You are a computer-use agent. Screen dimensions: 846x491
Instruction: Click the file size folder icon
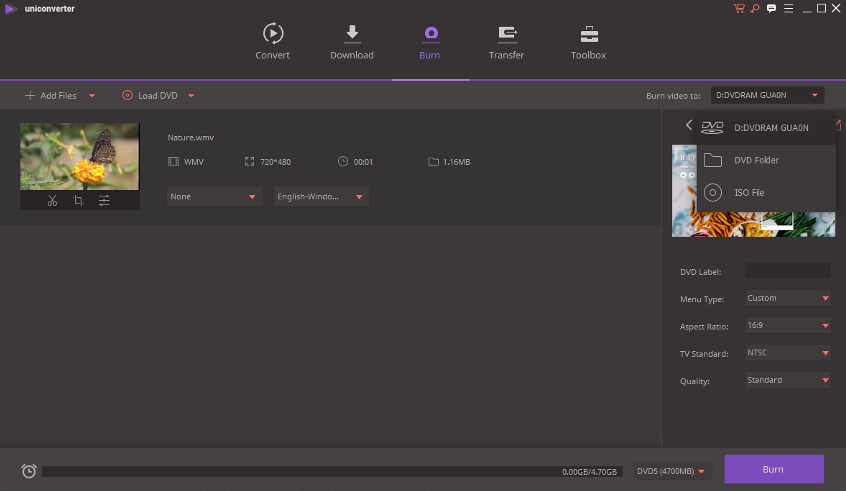(433, 161)
